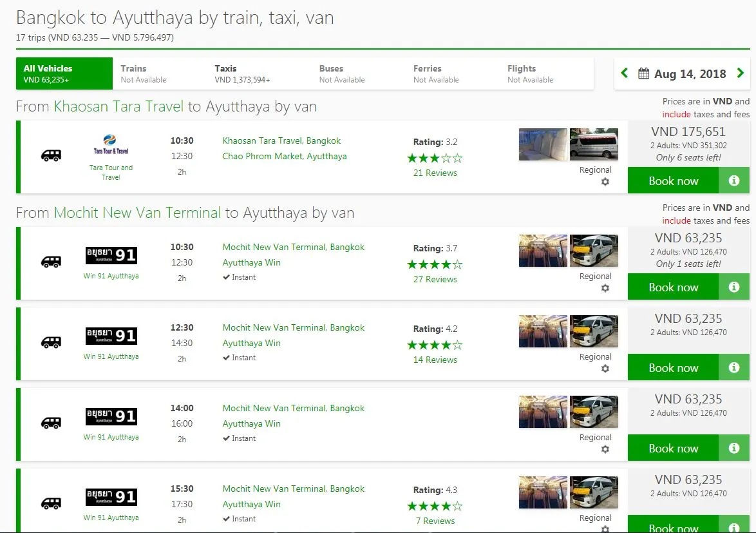756x533 pixels.
Task: Click star rating of 3.7 trip
Action: [x=435, y=264]
